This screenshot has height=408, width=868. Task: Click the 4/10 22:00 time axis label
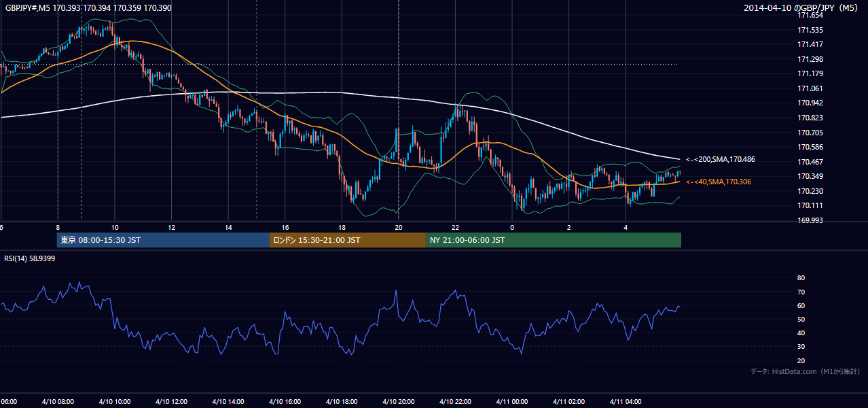tap(455, 402)
